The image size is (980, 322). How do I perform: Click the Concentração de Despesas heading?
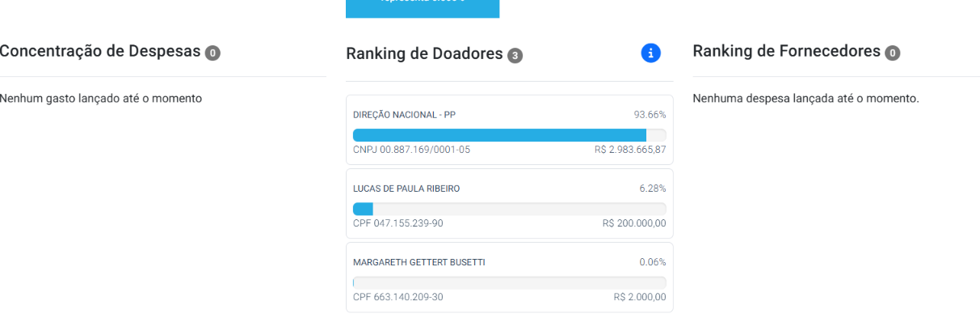click(100, 52)
